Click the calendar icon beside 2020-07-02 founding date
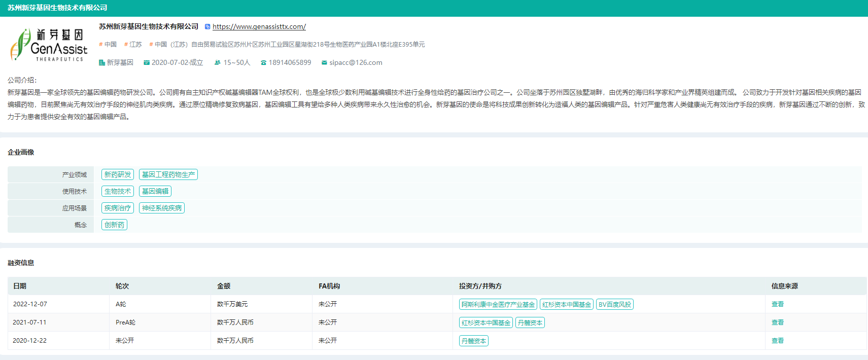Viewport: 868px width, 360px height. point(147,63)
